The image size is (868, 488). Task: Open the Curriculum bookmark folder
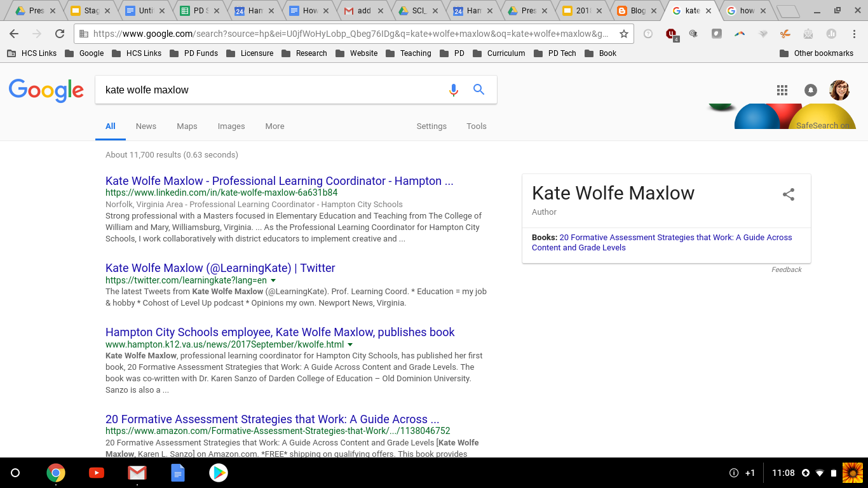pos(499,53)
